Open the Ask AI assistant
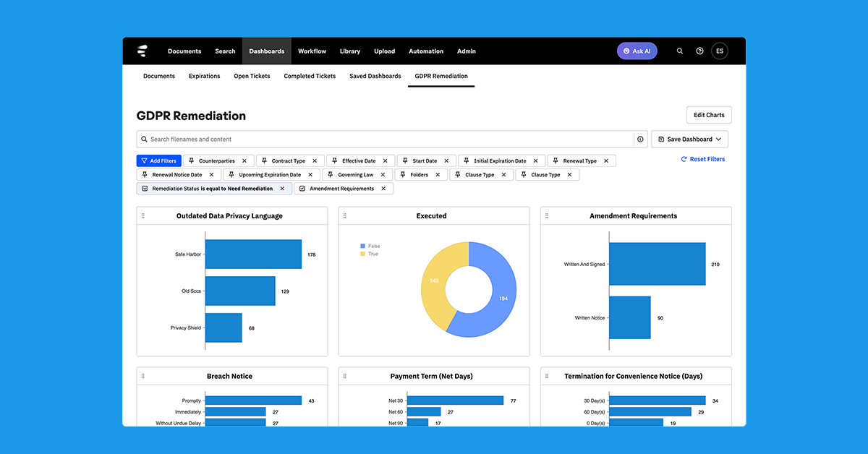 (637, 51)
